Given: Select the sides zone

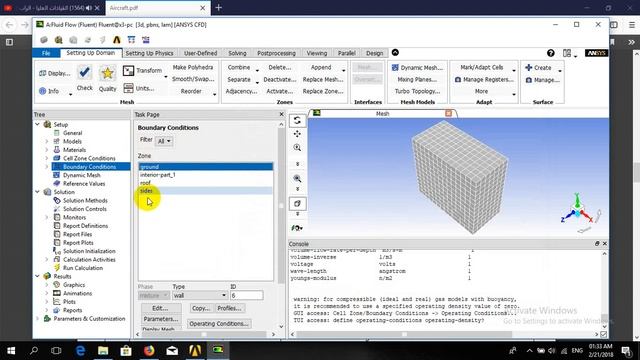Looking at the screenshot, I should pyautogui.click(x=206, y=191).
